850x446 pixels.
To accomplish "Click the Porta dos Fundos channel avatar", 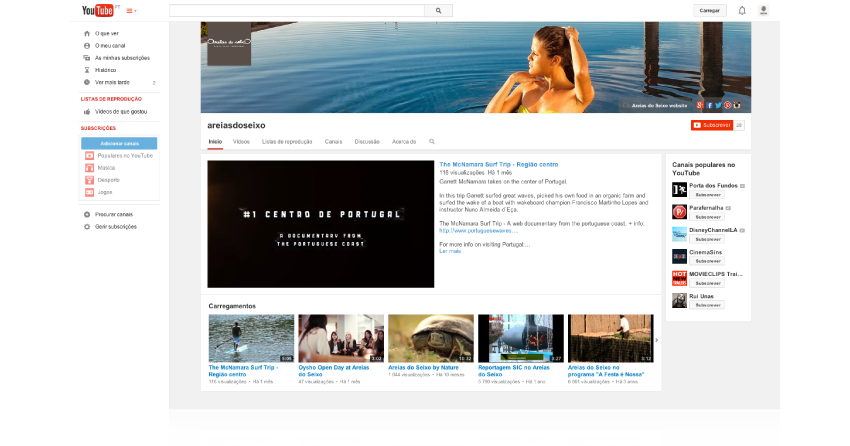I will (679, 188).
